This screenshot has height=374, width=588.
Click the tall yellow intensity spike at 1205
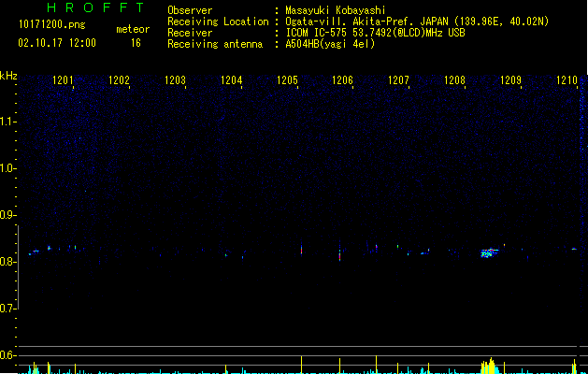point(302,365)
